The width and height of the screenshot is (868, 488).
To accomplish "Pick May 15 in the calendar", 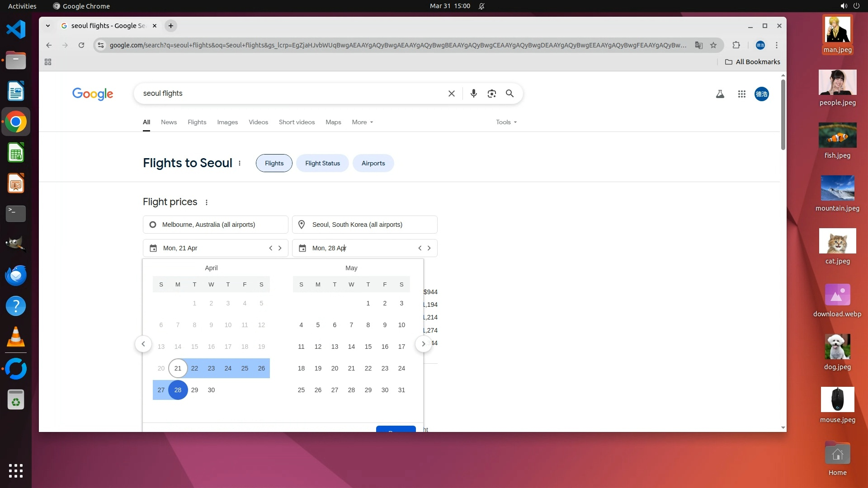I will (368, 347).
